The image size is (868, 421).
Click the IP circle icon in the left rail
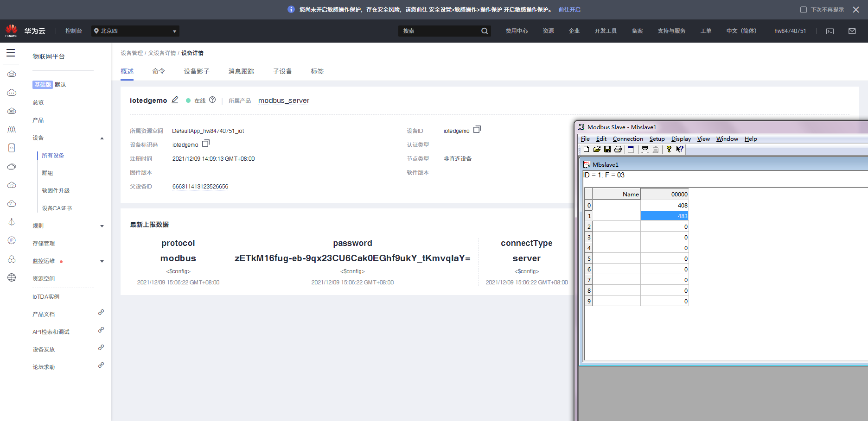[x=12, y=240]
